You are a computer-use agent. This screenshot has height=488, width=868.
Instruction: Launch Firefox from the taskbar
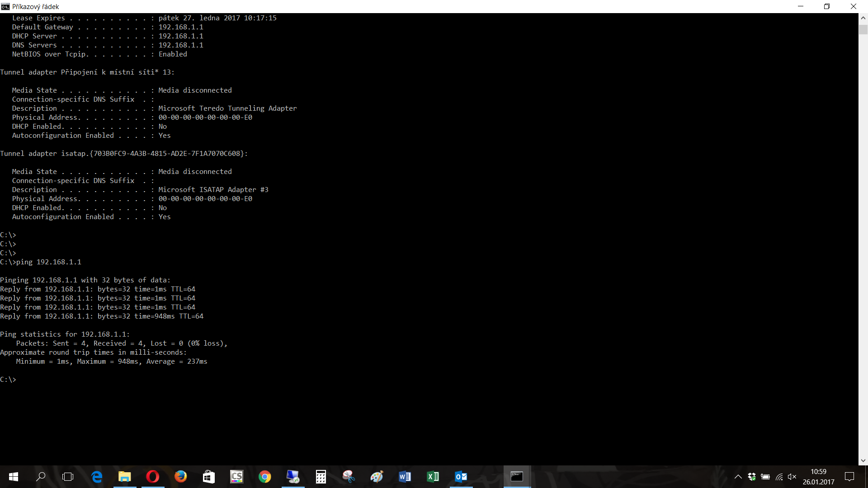181,477
